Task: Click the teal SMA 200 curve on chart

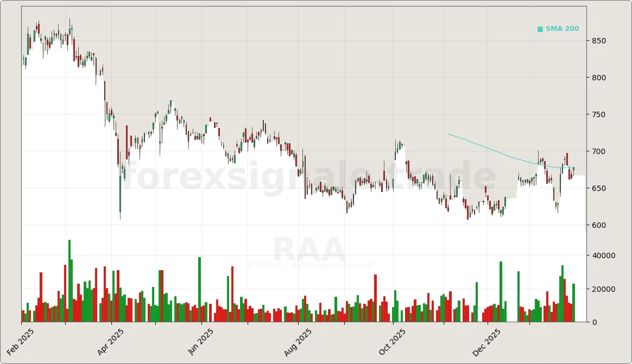Action: pyautogui.click(x=489, y=149)
